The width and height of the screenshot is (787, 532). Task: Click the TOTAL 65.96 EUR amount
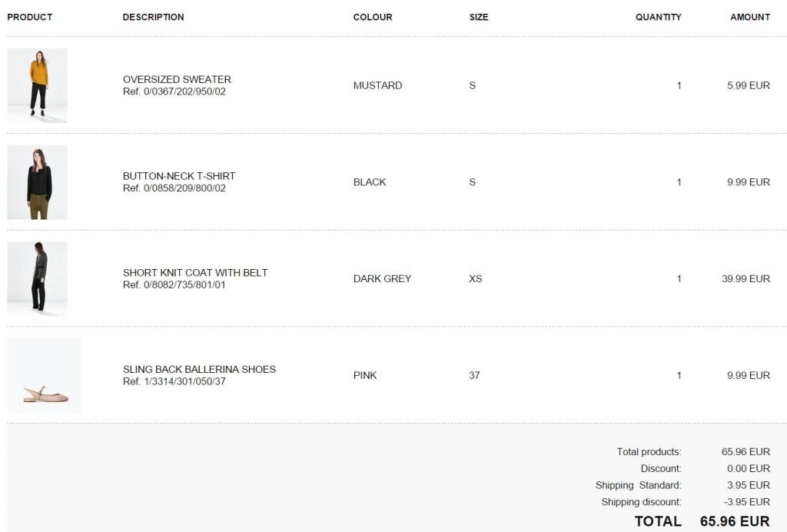(735, 521)
